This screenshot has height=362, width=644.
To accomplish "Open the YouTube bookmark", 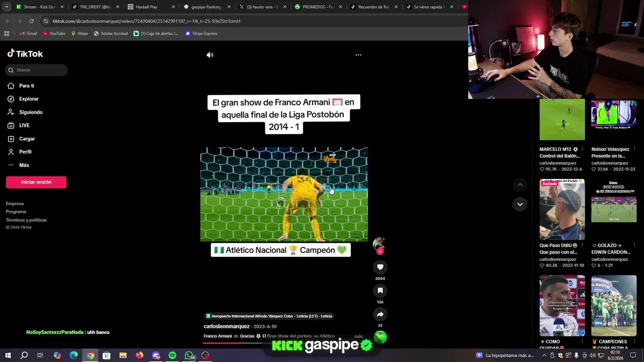I will click(54, 34).
